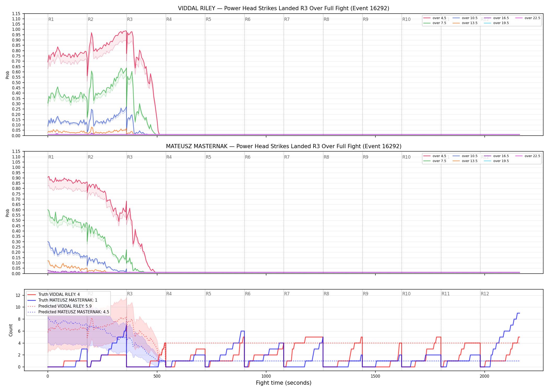Select 'Truth VIDDAL RILEY: 4' legend entry
The height and width of the screenshot is (392, 549).
[54, 295]
